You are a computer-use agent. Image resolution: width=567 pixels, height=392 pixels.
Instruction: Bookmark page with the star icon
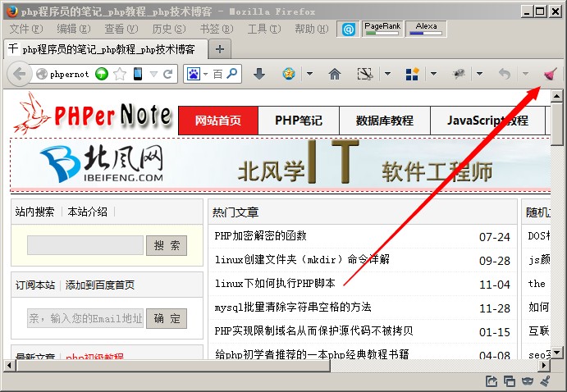point(120,74)
